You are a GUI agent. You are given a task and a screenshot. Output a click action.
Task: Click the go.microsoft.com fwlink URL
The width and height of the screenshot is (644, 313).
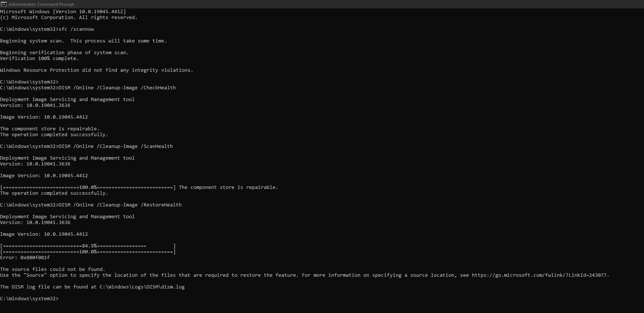click(x=539, y=275)
